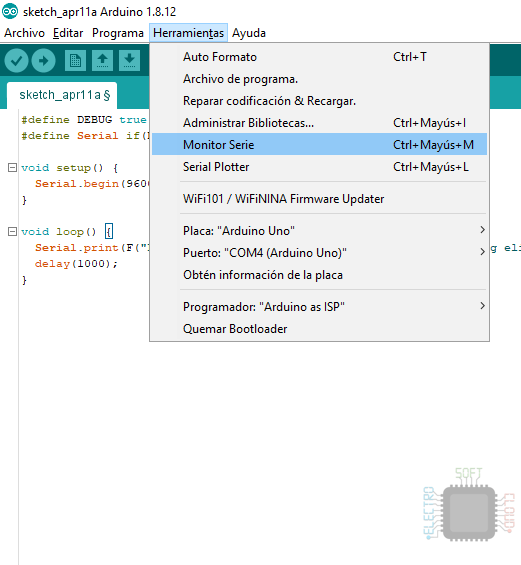Click the "#define DEBUG true" code line
The image size is (521, 565).
tap(84, 120)
